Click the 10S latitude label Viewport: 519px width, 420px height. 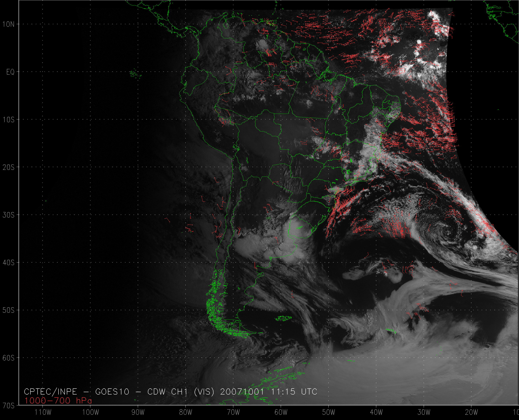tap(9, 120)
